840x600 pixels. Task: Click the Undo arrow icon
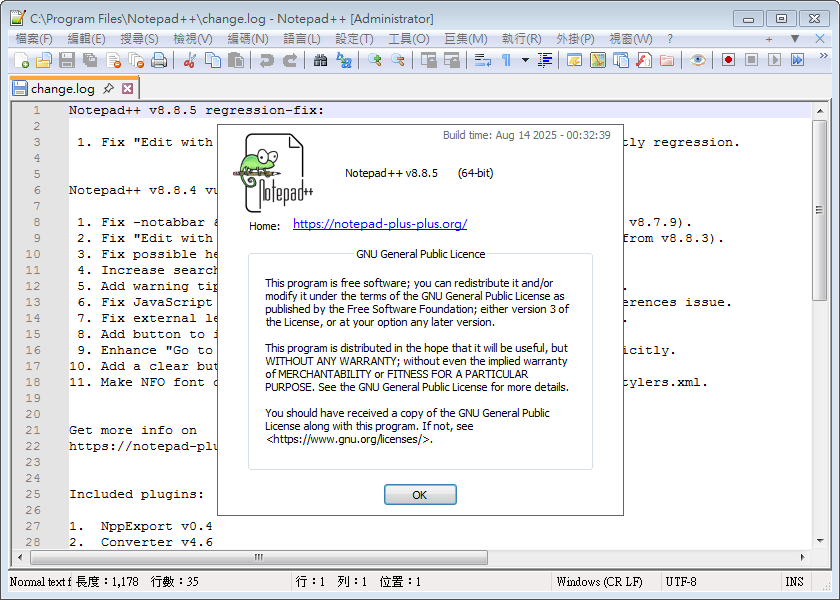tap(266, 60)
